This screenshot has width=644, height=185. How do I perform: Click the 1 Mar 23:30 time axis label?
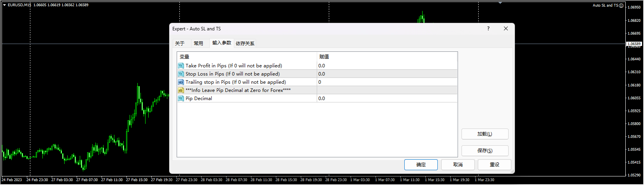pyautogui.click(x=484, y=180)
